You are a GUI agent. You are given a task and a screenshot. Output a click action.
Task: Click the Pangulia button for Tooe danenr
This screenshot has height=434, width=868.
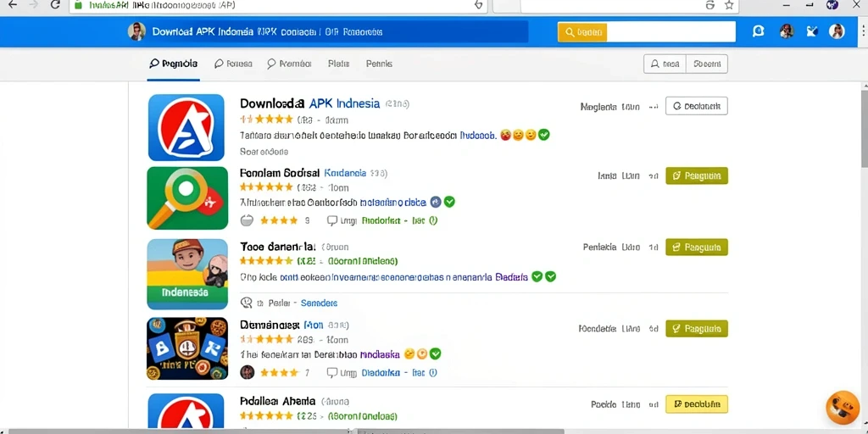(x=697, y=247)
